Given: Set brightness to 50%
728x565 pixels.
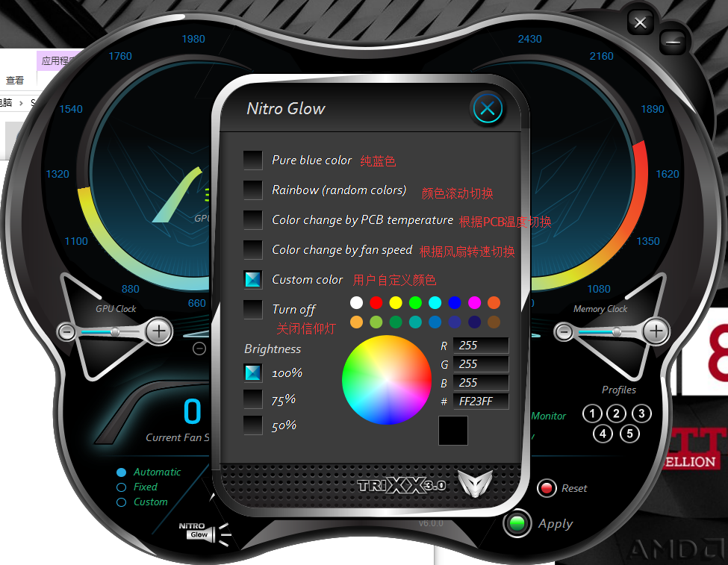Looking at the screenshot, I should [x=253, y=425].
